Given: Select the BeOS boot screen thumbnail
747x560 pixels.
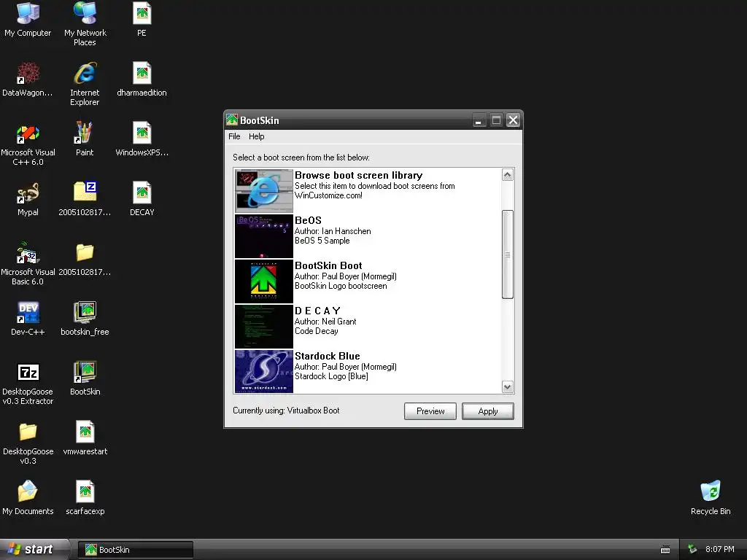Looking at the screenshot, I should click(x=264, y=236).
